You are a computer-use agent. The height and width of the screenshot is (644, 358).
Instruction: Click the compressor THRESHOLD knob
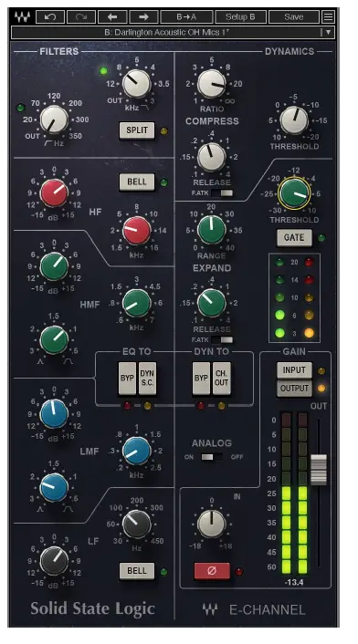pyautogui.click(x=294, y=120)
